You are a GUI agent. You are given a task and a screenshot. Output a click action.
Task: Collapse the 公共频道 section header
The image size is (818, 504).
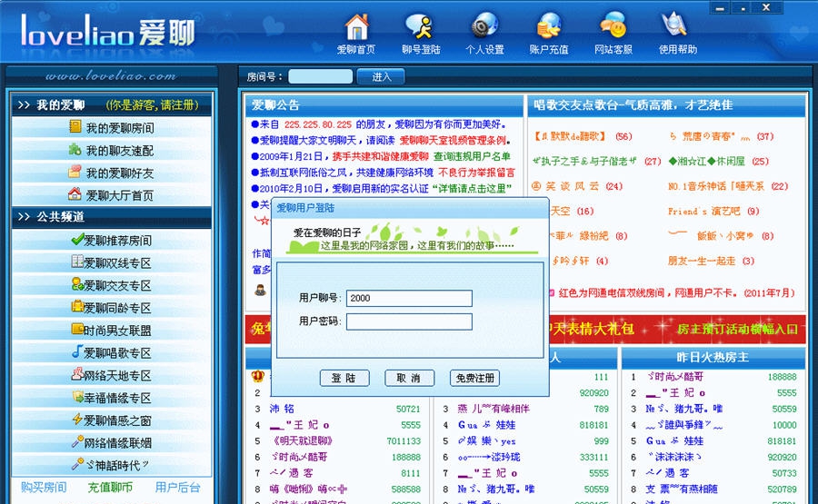(x=112, y=216)
